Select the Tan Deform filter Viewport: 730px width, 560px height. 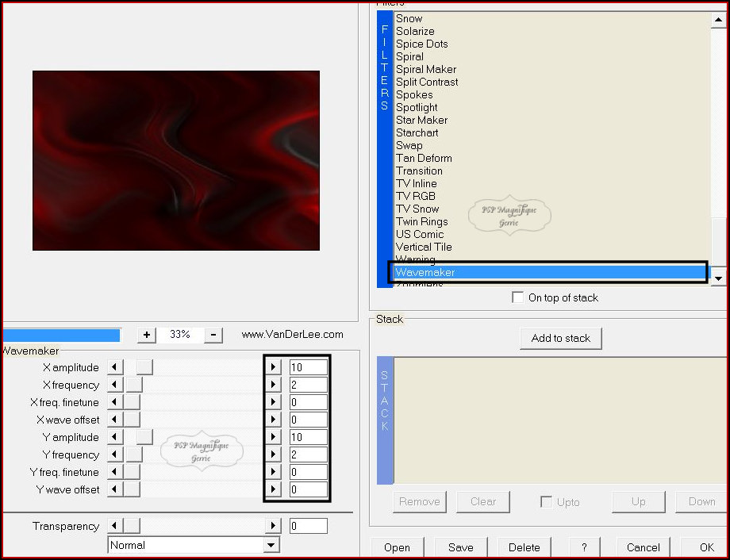424,158
